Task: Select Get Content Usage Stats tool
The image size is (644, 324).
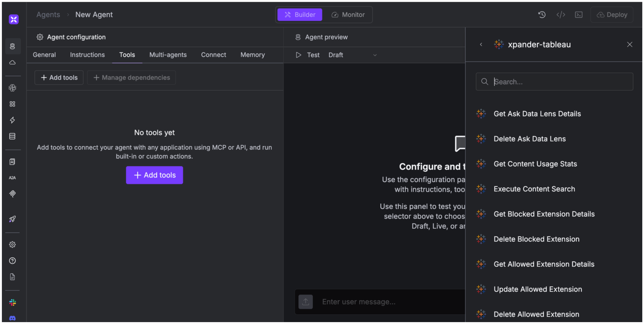Action: click(x=535, y=164)
